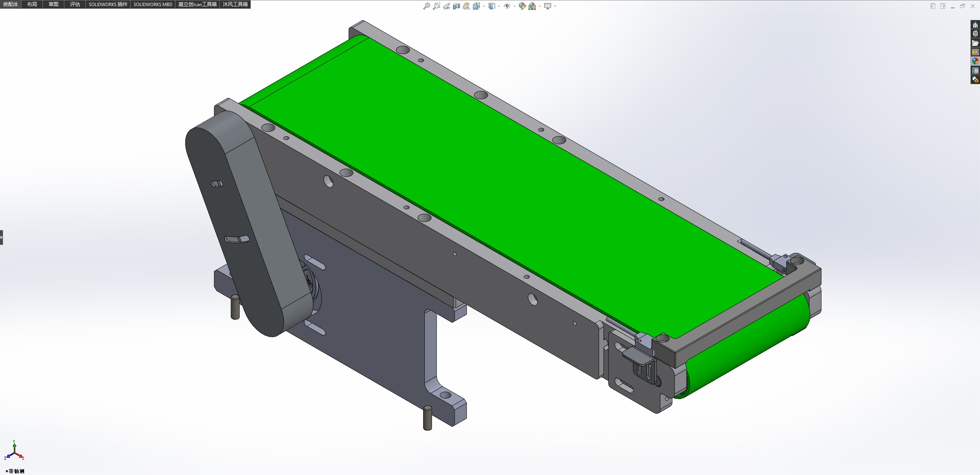Switch to the 评估 ribbon tab
This screenshot has width=980, height=475.
(75, 4)
